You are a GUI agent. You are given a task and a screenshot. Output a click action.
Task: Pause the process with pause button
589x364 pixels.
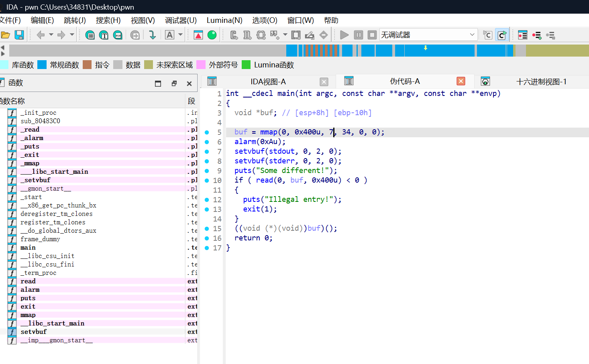(359, 35)
